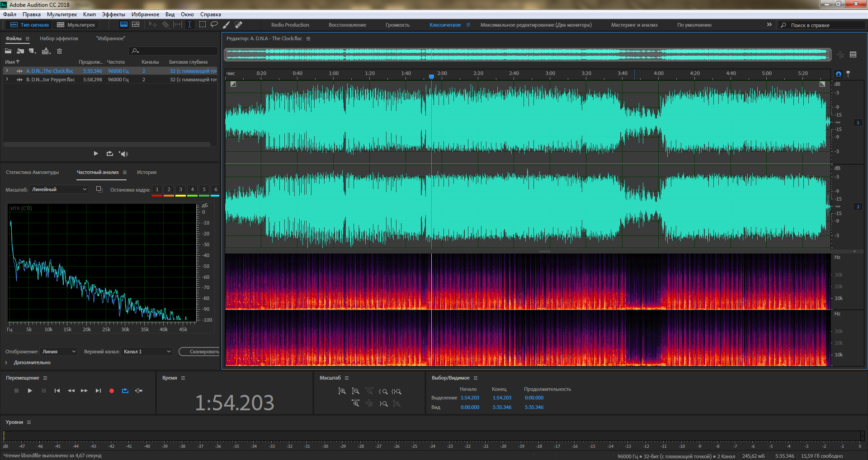Viewport: 868px width, 460px height.
Task: Select the Time Selection I-beam tool
Action: pyautogui.click(x=189, y=25)
